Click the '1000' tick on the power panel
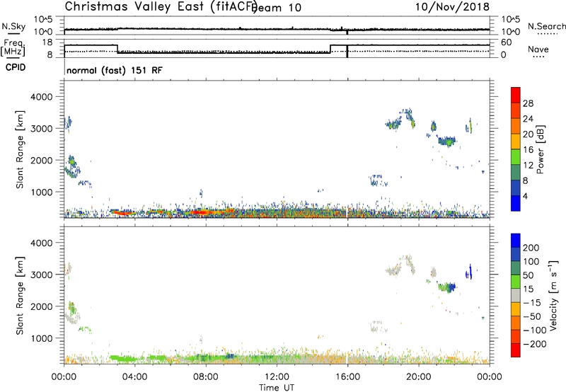This screenshot has width=566, height=392. [x=42, y=192]
